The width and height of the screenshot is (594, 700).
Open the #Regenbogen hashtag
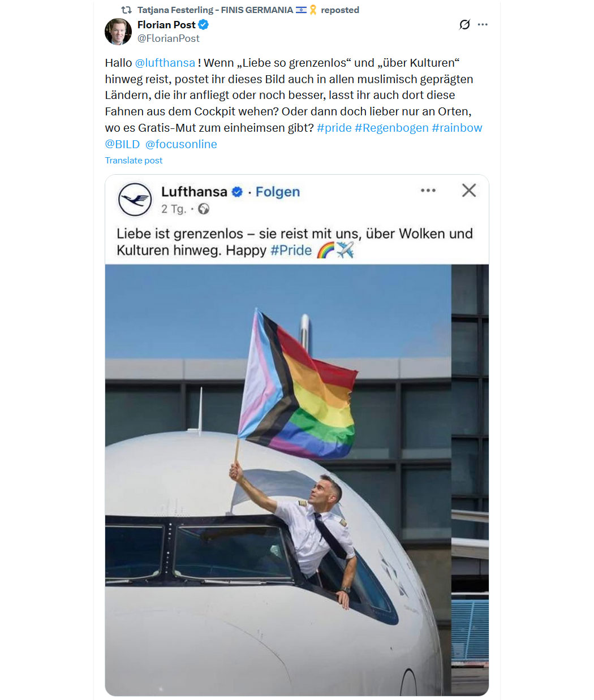(391, 128)
